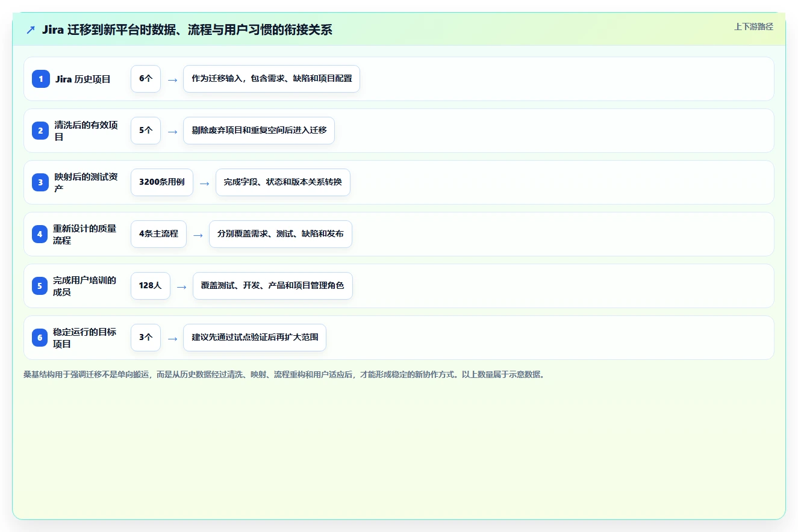Select the 分别覆盖需求、测试、缺陷和发布 description
Image resolution: width=798 pixels, height=532 pixels.
(x=281, y=234)
